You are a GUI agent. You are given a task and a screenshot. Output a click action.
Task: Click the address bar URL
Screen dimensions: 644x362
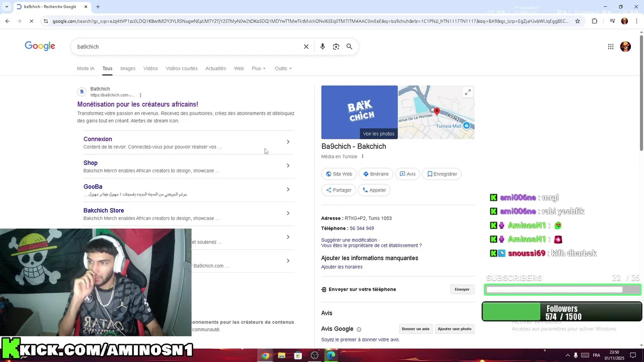(x=310, y=21)
